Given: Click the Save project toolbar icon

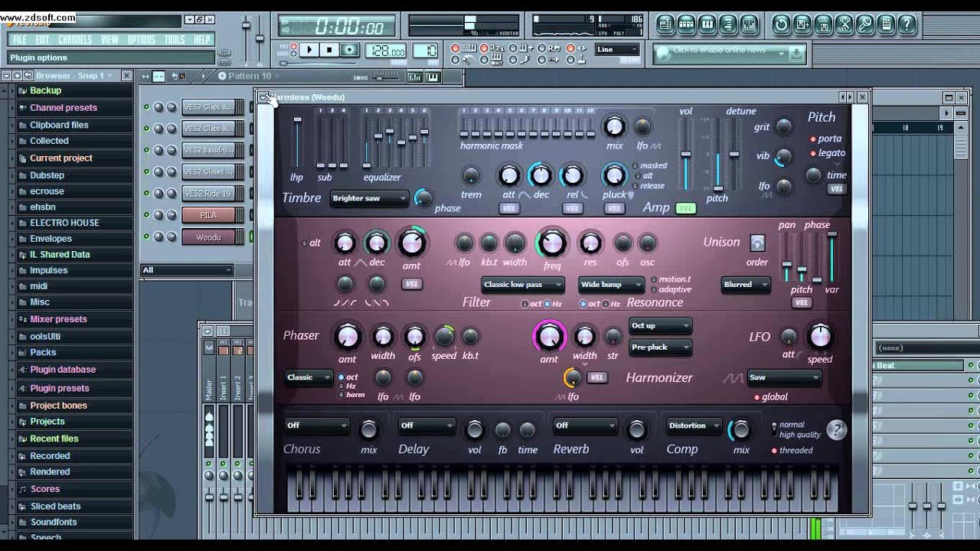Looking at the screenshot, I should (802, 24).
